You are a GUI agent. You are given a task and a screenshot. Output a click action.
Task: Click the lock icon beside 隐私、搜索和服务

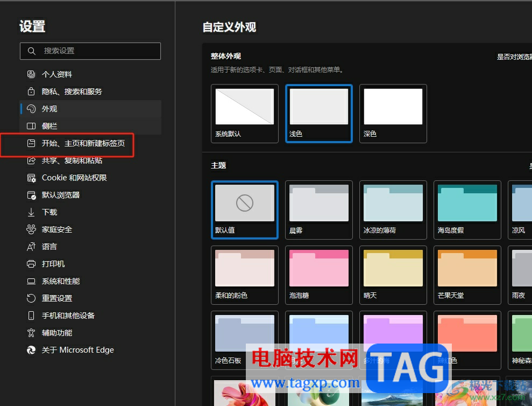pos(31,92)
